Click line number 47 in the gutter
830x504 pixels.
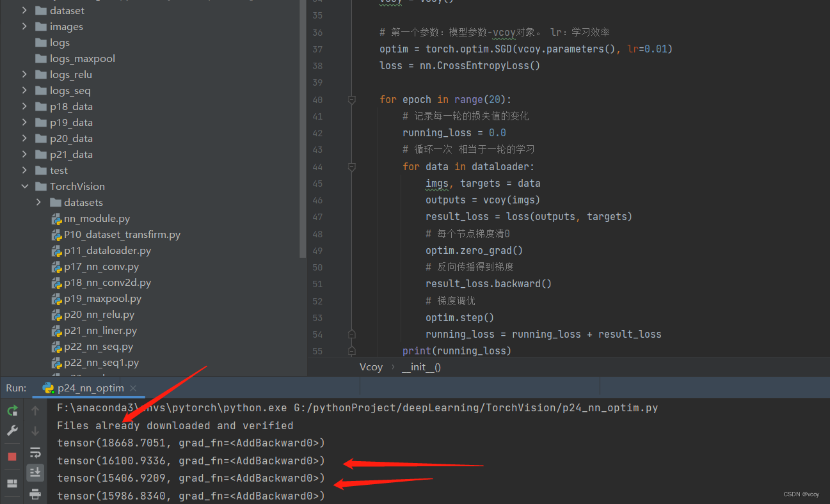point(317,217)
